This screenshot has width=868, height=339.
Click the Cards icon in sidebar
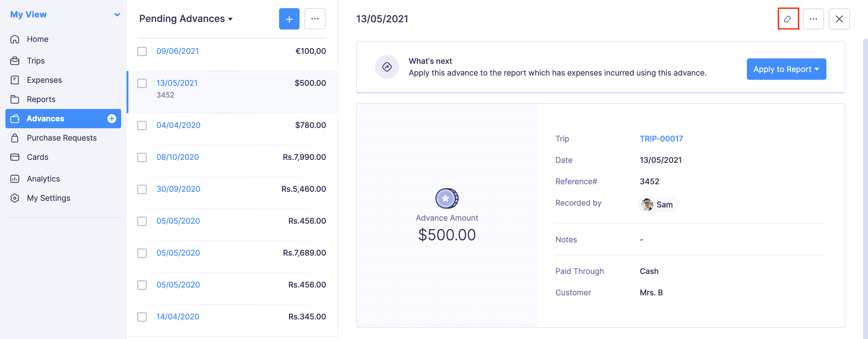15,157
